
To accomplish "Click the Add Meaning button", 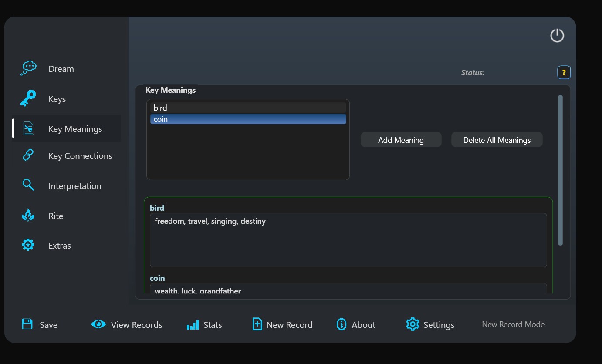I will click(401, 140).
